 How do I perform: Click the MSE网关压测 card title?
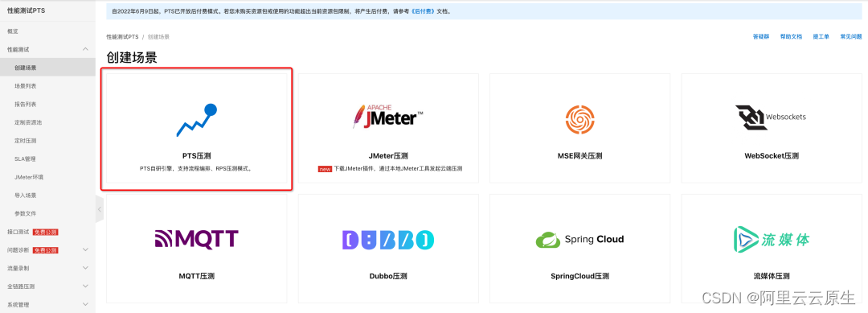[579, 156]
